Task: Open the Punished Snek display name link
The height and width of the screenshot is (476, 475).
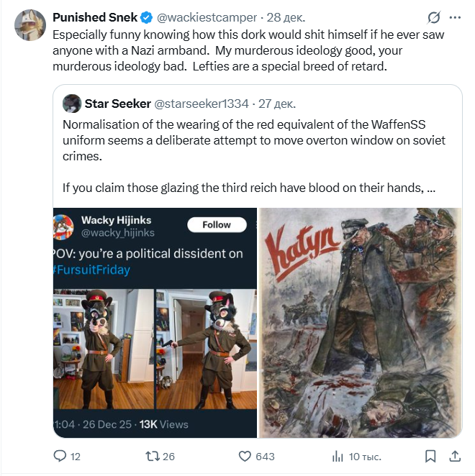Action: [x=95, y=17]
